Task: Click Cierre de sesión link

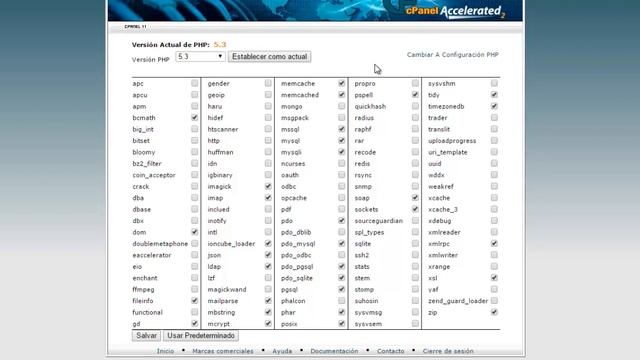Action: 448,351
